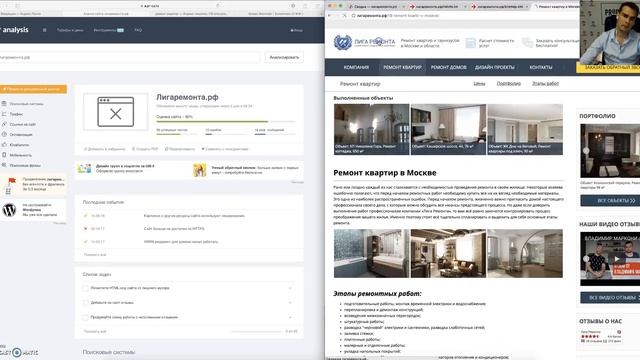
Task: Switch to the first browser tab in right window
Action: [x=376, y=7]
